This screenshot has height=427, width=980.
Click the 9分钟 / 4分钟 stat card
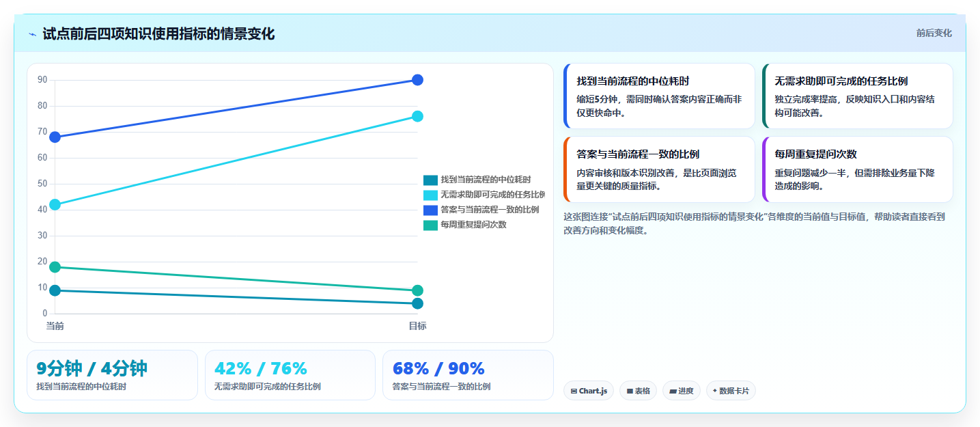112,375
